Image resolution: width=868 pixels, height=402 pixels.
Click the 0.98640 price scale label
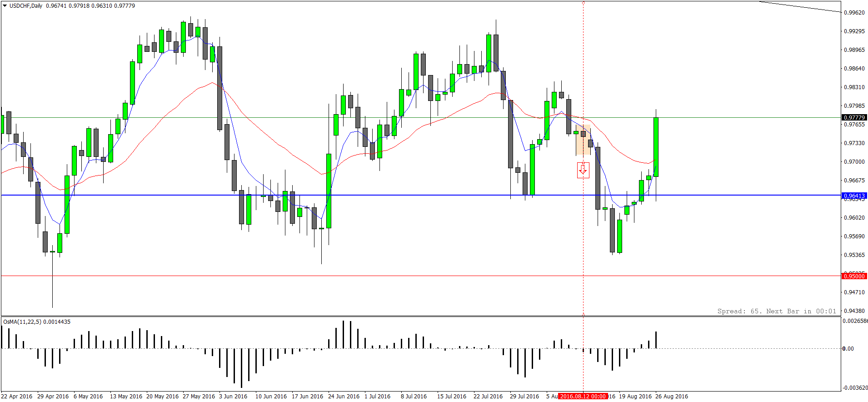coord(854,68)
